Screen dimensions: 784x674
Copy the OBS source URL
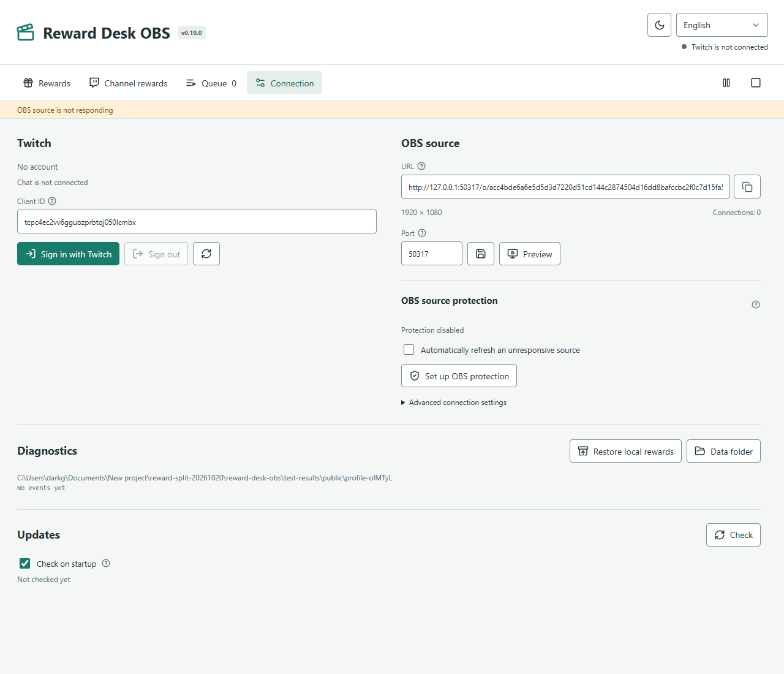[x=747, y=187]
